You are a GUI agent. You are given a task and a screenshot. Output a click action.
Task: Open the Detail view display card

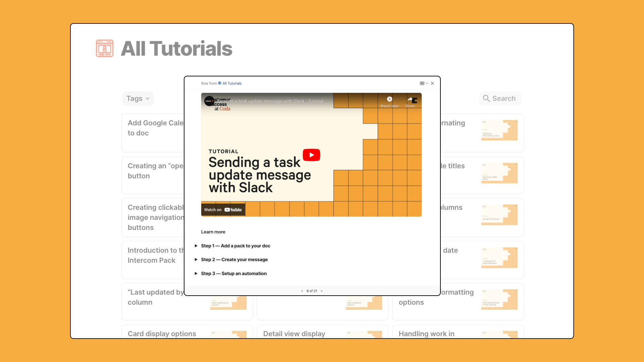(294, 334)
